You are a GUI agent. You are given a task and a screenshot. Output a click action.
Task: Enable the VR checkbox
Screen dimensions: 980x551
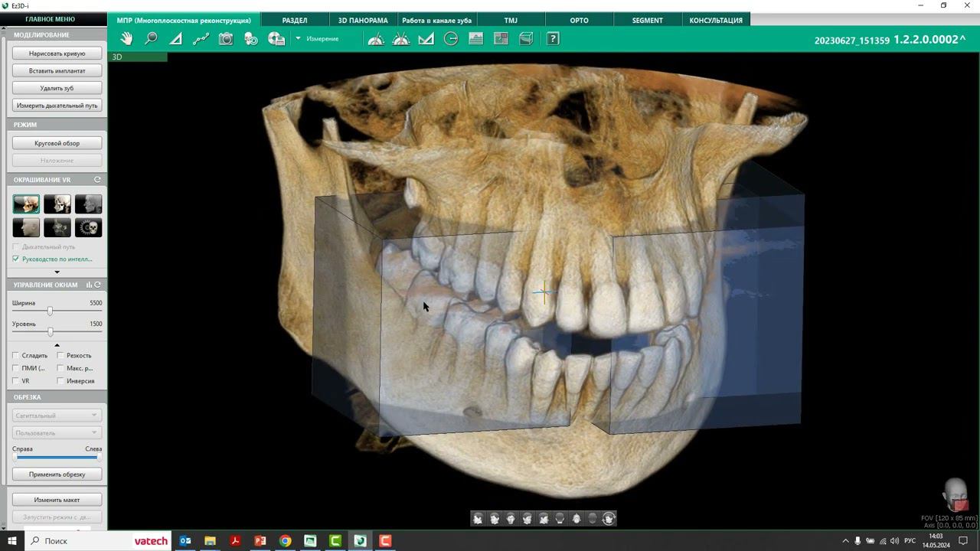tap(16, 380)
